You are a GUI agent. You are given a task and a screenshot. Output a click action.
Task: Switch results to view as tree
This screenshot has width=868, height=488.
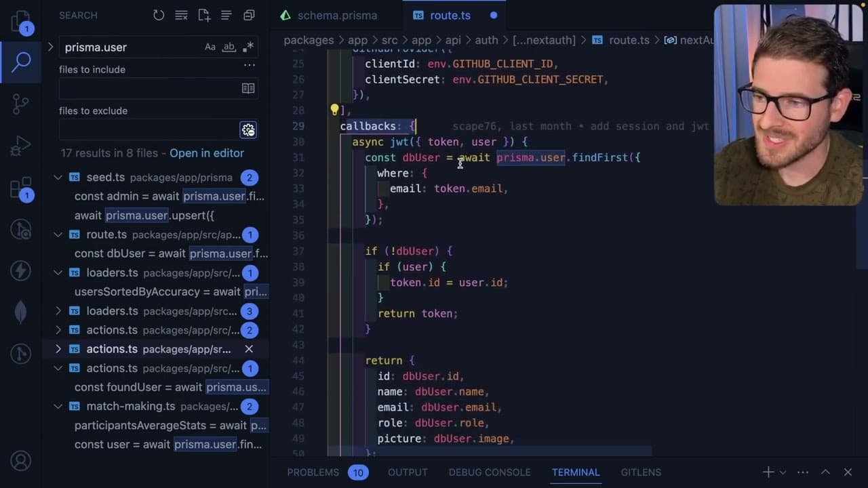pyautogui.click(x=226, y=15)
